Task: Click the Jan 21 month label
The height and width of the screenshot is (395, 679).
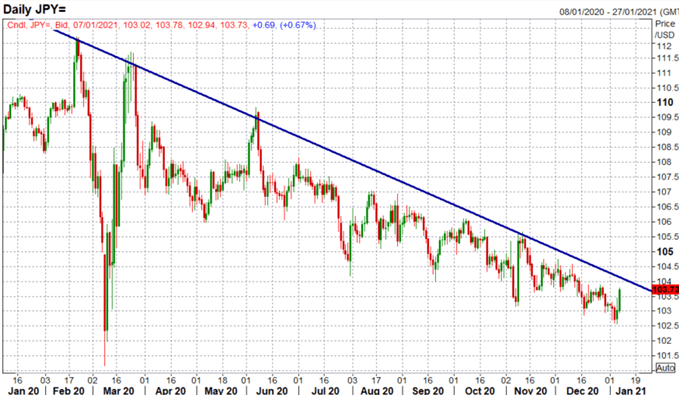Action: point(630,390)
